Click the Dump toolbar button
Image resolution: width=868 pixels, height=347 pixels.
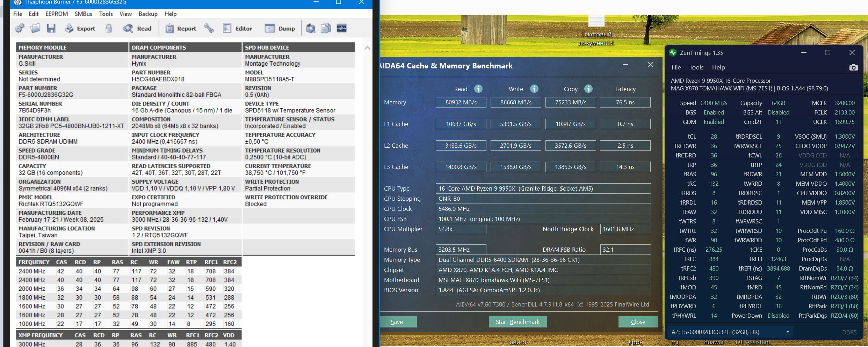click(x=280, y=28)
